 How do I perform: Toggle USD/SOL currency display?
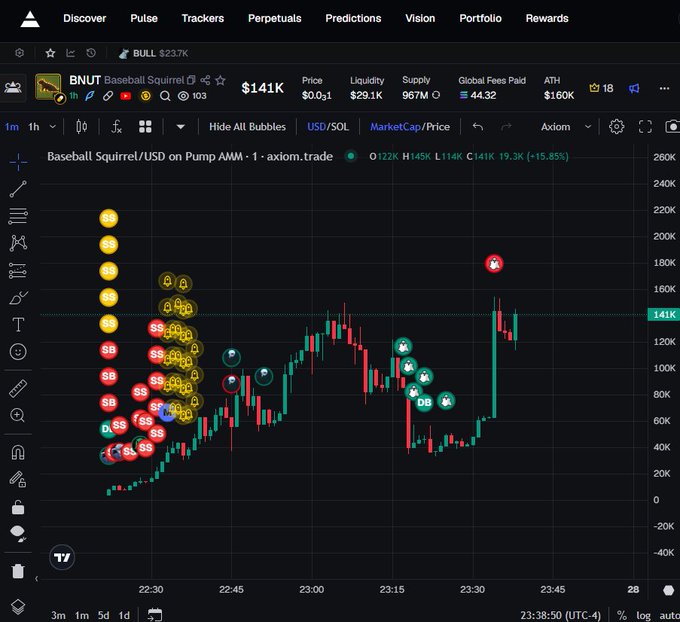327,127
